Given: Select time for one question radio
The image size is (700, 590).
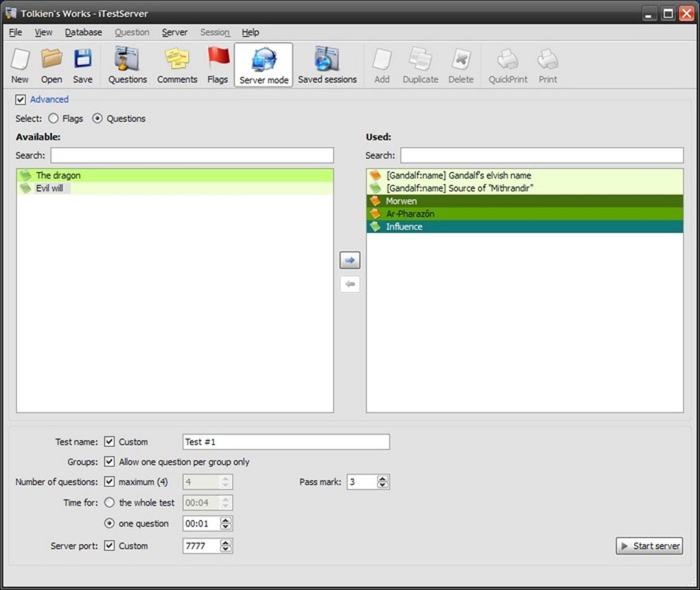Looking at the screenshot, I should coord(109,523).
